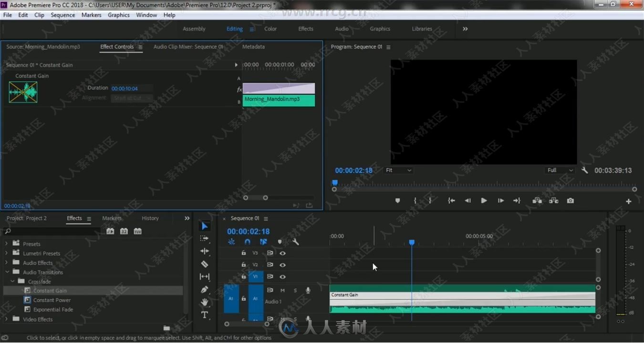
Task: Toggle nest sequence insert mode
Action: [x=231, y=242]
